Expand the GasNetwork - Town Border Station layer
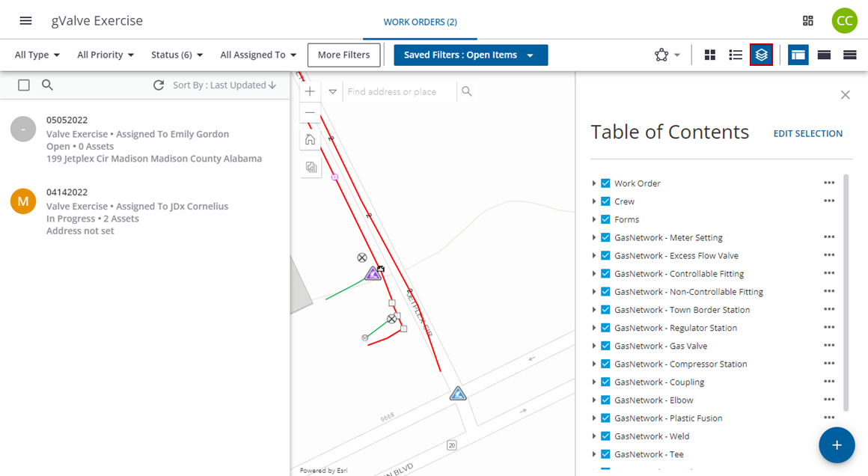The height and width of the screenshot is (476, 868). click(594, 310)
